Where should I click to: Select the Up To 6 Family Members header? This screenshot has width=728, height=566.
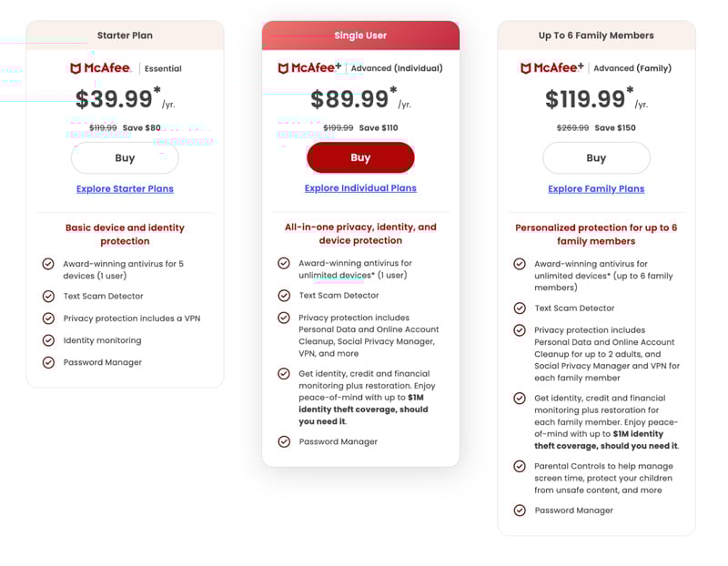[x=596, y=35]
